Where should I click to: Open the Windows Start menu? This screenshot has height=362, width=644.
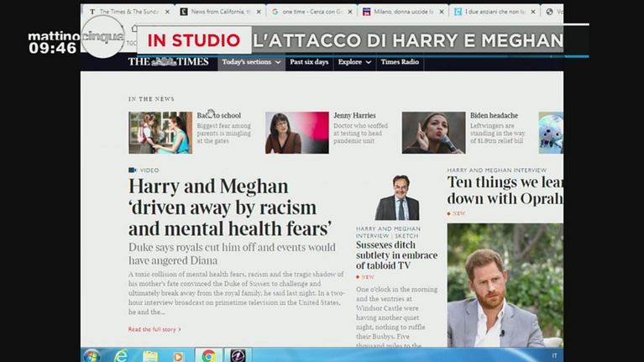[x=92, y=354]
